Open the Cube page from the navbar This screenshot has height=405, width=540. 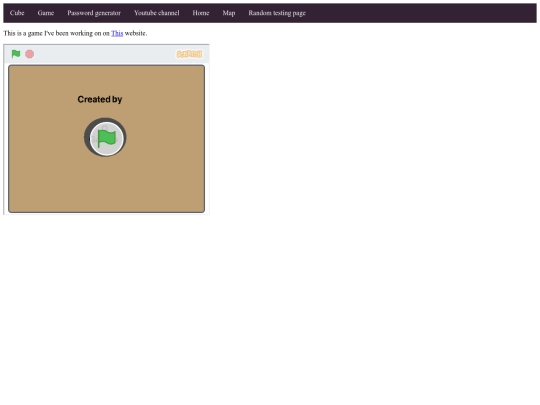pyautogui.click(x=17, y=13)
